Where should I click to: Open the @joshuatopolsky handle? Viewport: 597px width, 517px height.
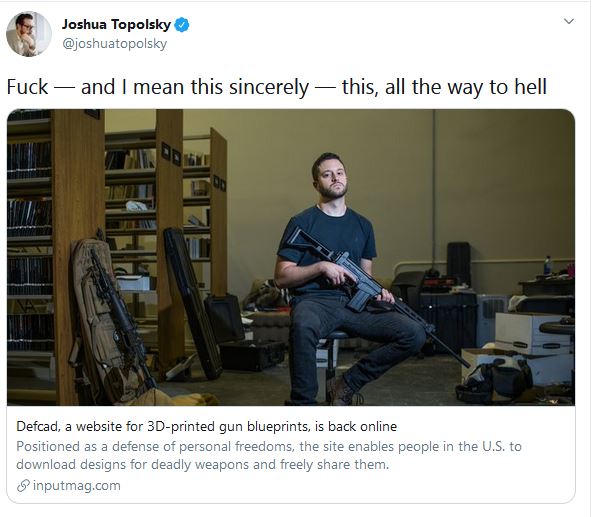tap(115, 44)
